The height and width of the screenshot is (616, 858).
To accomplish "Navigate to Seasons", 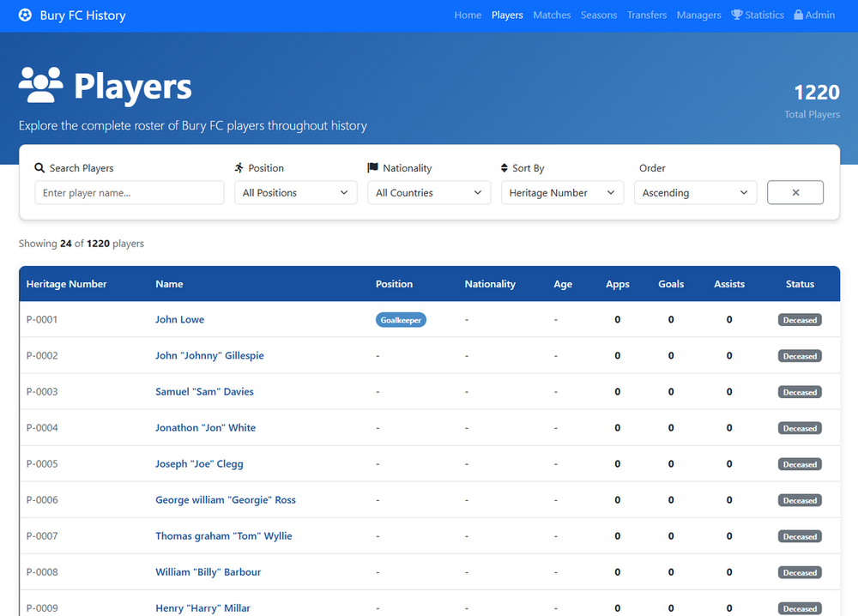I will (599, 15).
